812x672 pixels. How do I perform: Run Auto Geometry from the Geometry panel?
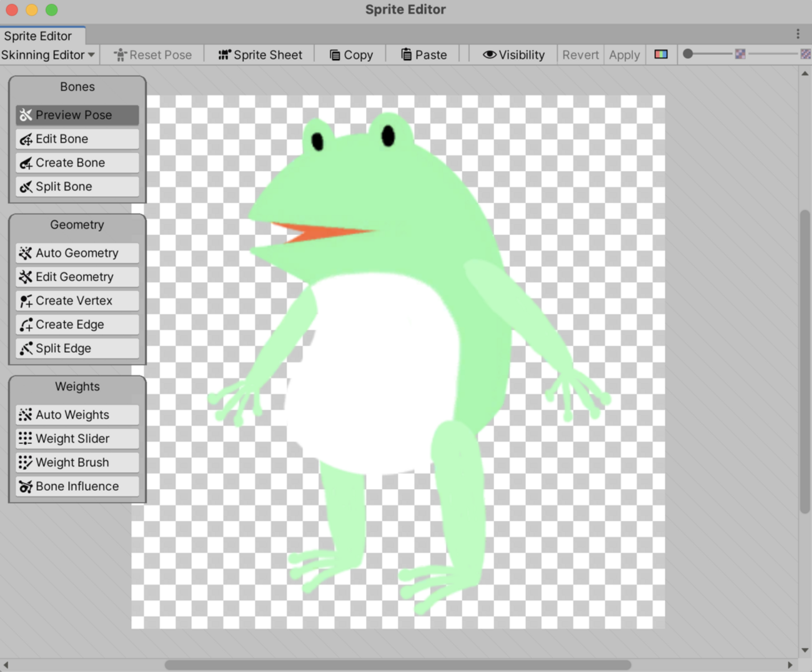77,253
